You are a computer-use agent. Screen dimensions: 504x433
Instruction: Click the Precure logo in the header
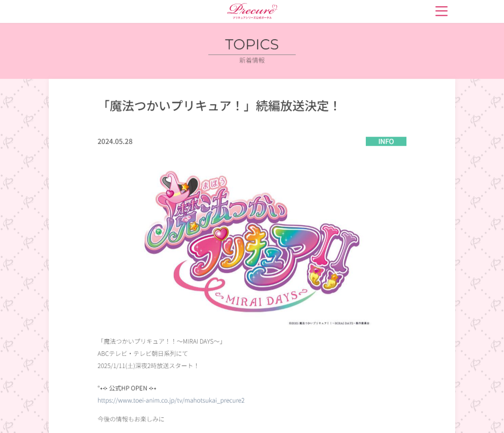(x=252, y=11)
